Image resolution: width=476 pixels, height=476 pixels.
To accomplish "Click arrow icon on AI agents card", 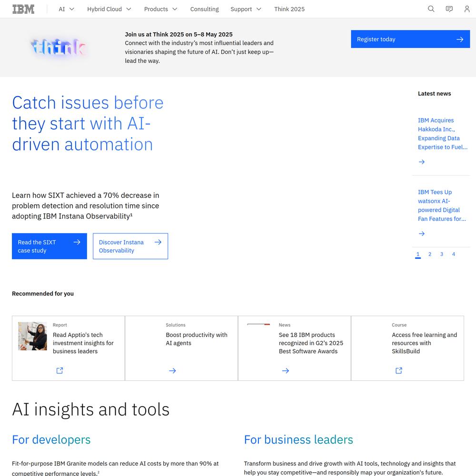I will pyautogui.click(x=172, y=371).
